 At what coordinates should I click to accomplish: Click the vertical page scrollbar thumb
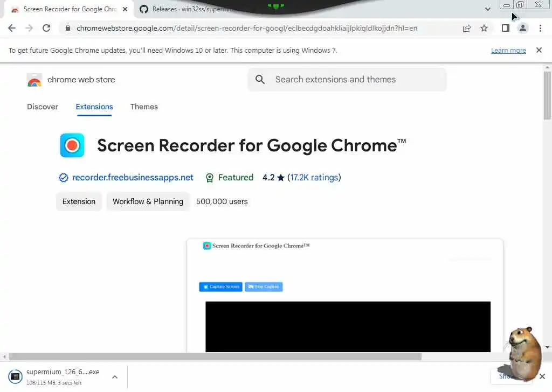pos(547,95)
